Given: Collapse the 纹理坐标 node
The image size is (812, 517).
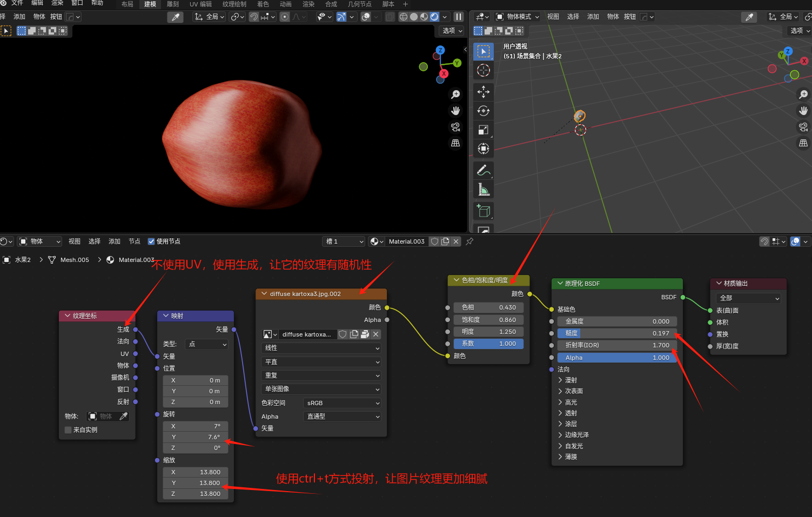Looking at the screenshot, I should coord(68,315).
